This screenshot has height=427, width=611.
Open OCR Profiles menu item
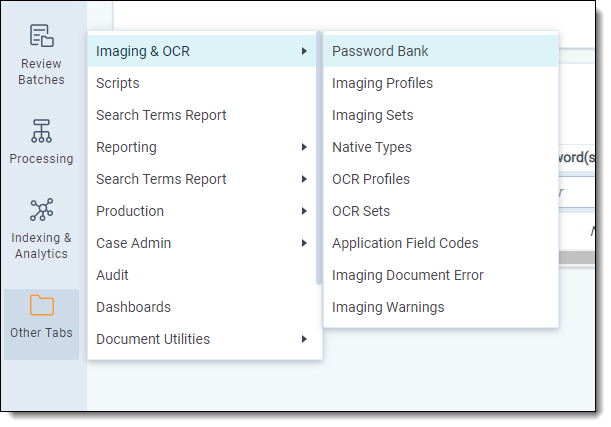pyautogui.click(x=370, y=179)
